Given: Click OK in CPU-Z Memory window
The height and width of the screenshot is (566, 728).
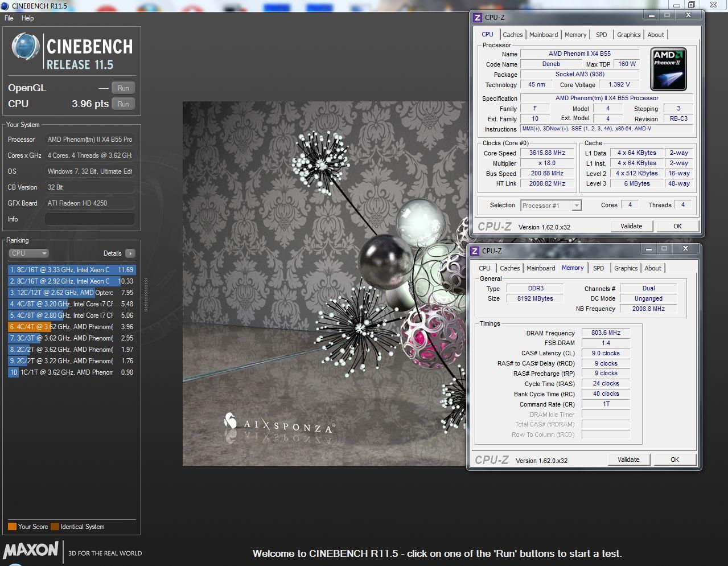Looking at the screenshot, I should [x=674, y=460].
